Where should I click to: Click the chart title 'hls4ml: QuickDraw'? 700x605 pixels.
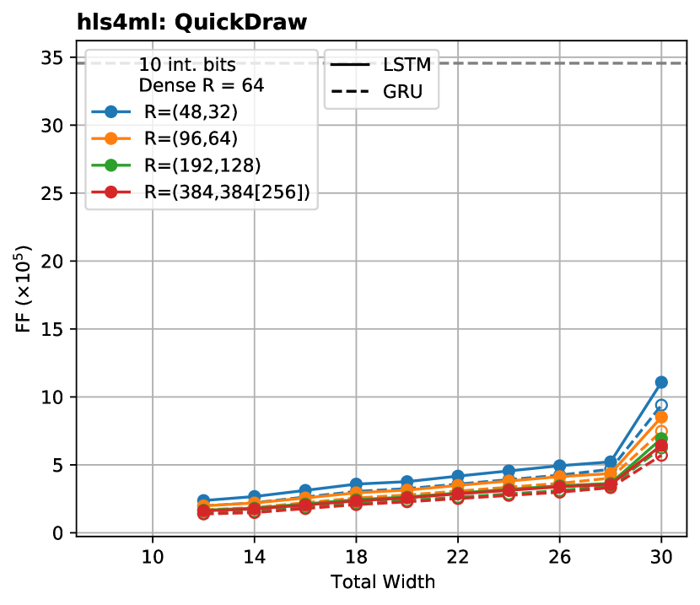pyautogui.click(x=192, y=22)
